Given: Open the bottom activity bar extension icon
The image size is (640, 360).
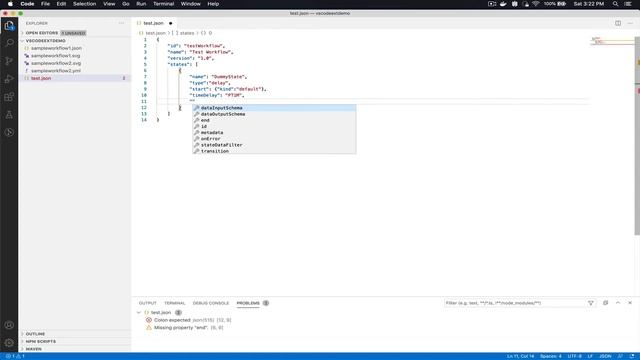Looking at the screenshot, I should 9,132.
